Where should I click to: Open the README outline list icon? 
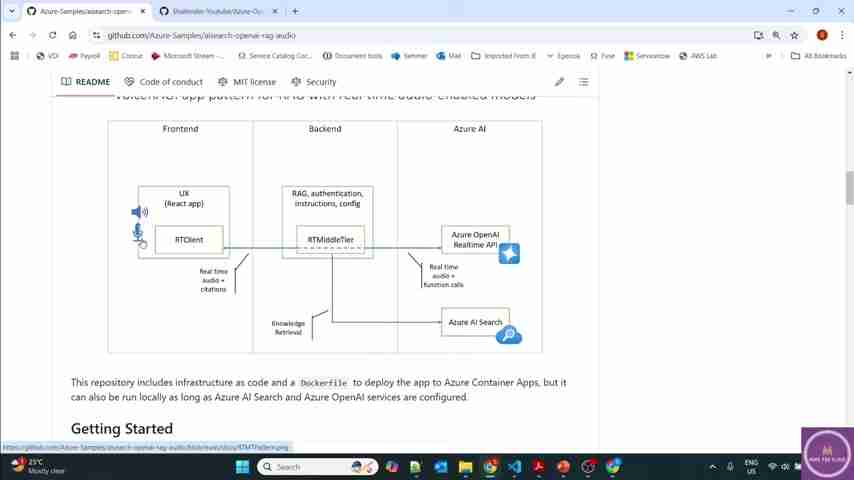583,82
